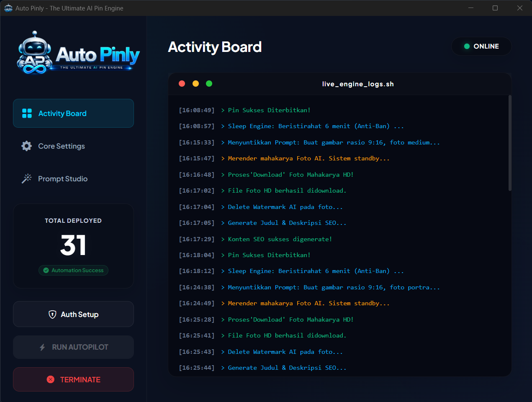Click the green ONLINE status dot
The height and width of the screenshot is (402, 532).
pyautogui.click(x=467, y=46)
